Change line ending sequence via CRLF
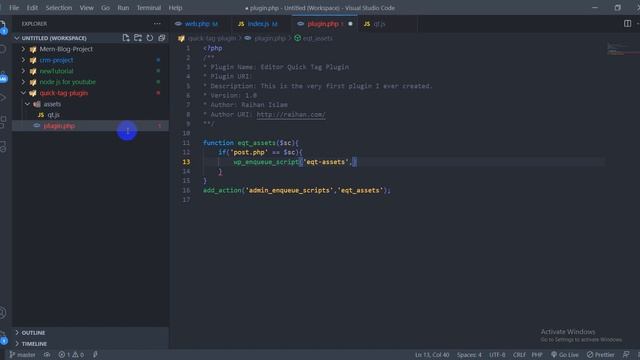 click(519, 355)
